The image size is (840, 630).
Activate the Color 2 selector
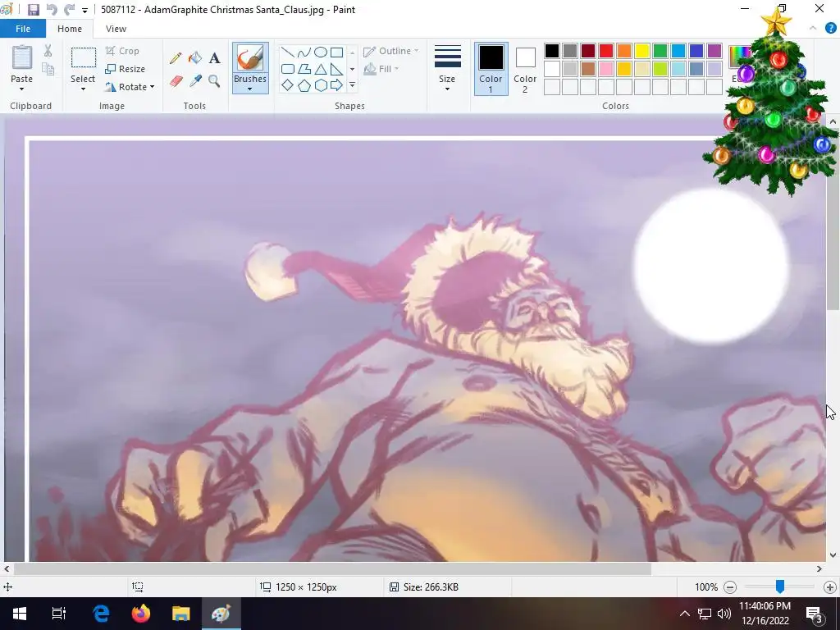(x=525, y=69)
